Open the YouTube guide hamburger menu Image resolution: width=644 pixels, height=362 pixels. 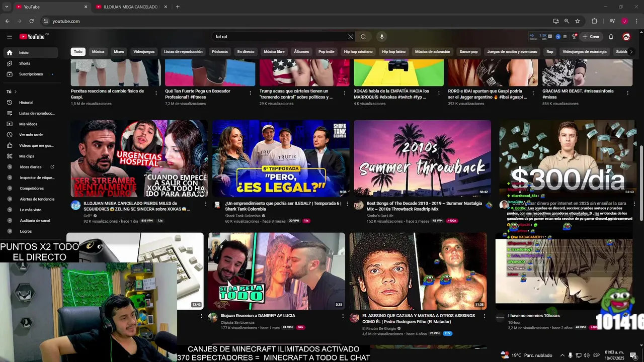pos(10,37)
